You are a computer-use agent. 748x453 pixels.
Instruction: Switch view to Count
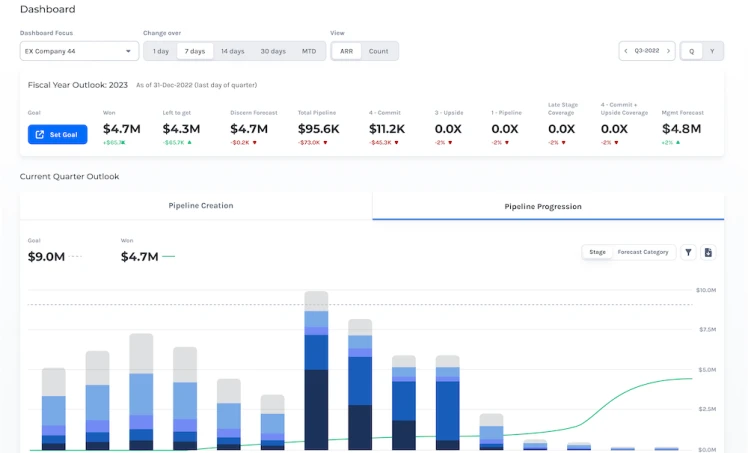click(378, 51)
